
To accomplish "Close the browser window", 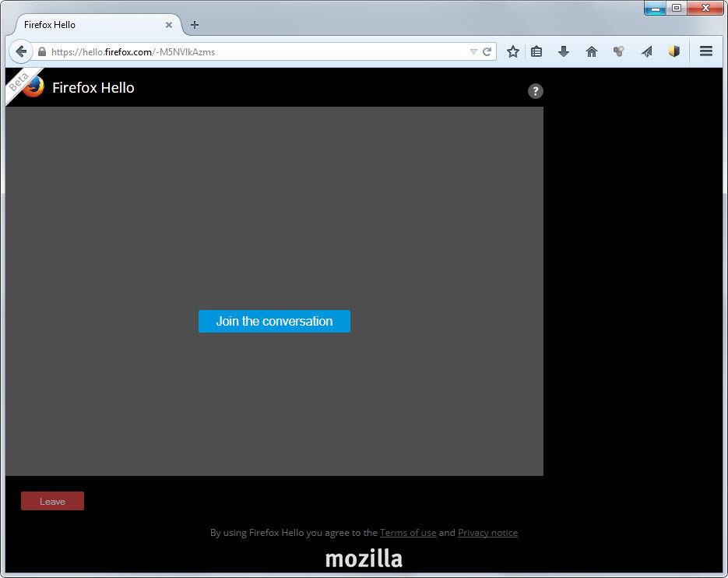I will tap(705, 8).
